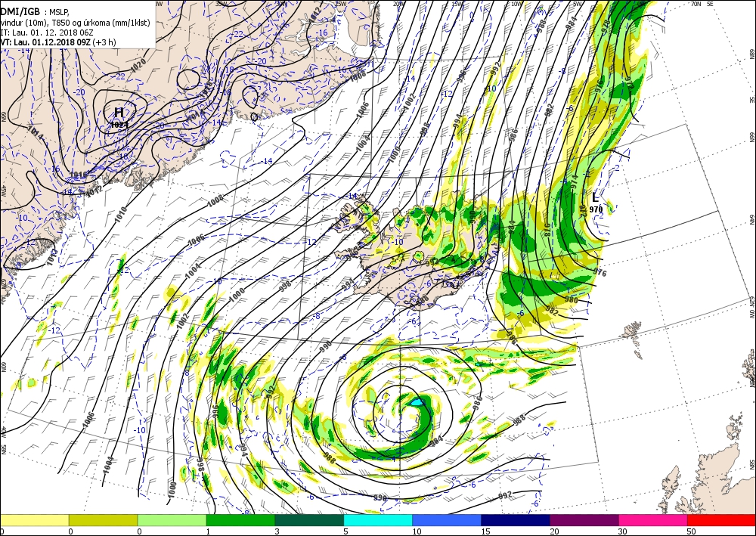Click the legend value '3'
The width and height of the screenshot is (756, 536).
(x=277, y=531)
